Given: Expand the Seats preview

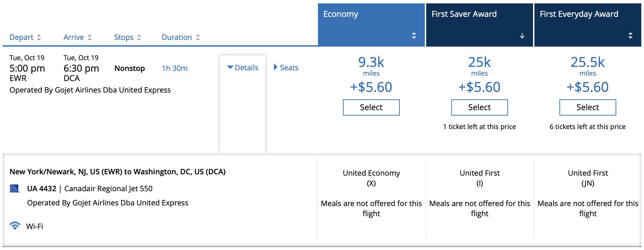Looking at the screenshot, I should 286,67.
